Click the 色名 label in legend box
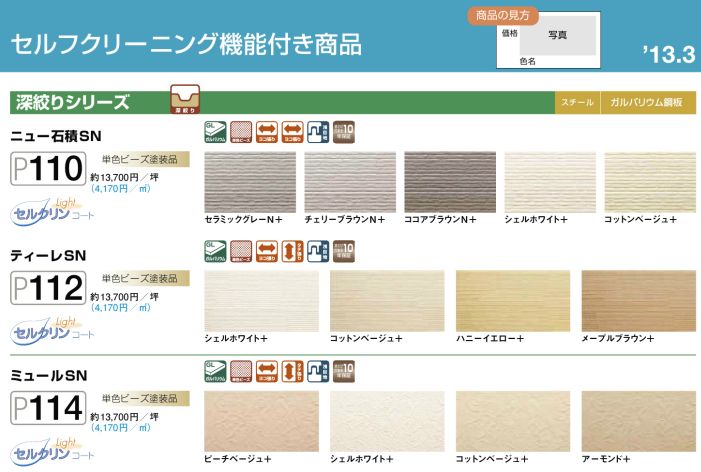This screenshot has width=701, height=472. (x=528, y=61)
